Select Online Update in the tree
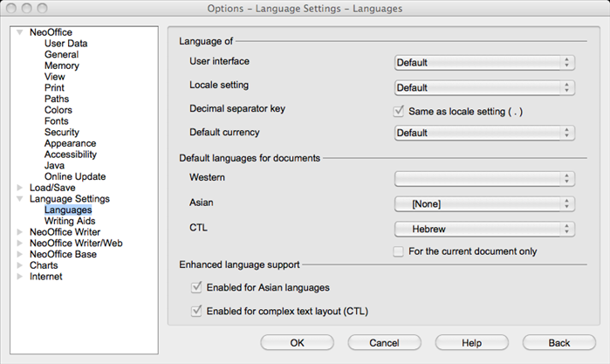Screen dimensions: 610x364 point(75,176)
